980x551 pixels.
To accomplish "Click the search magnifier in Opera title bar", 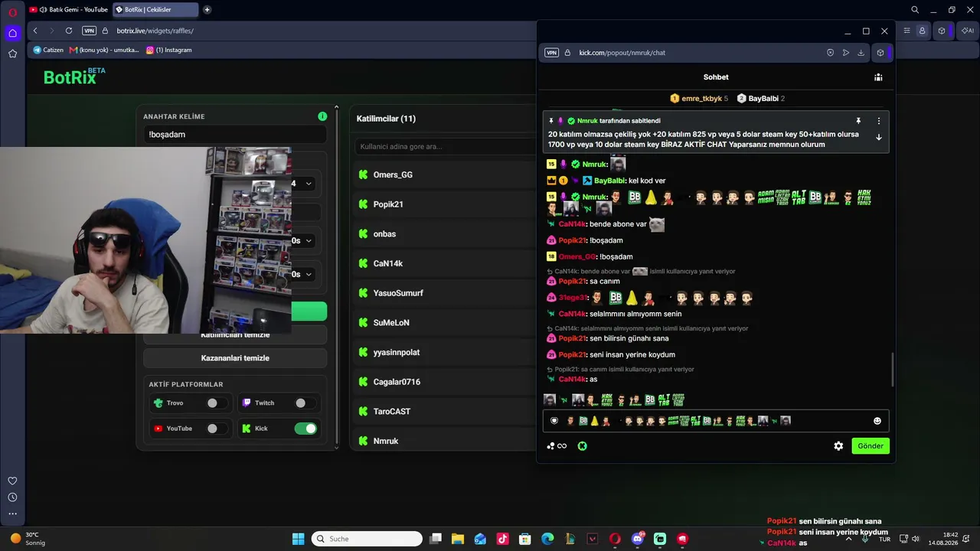I will (915, 10).
